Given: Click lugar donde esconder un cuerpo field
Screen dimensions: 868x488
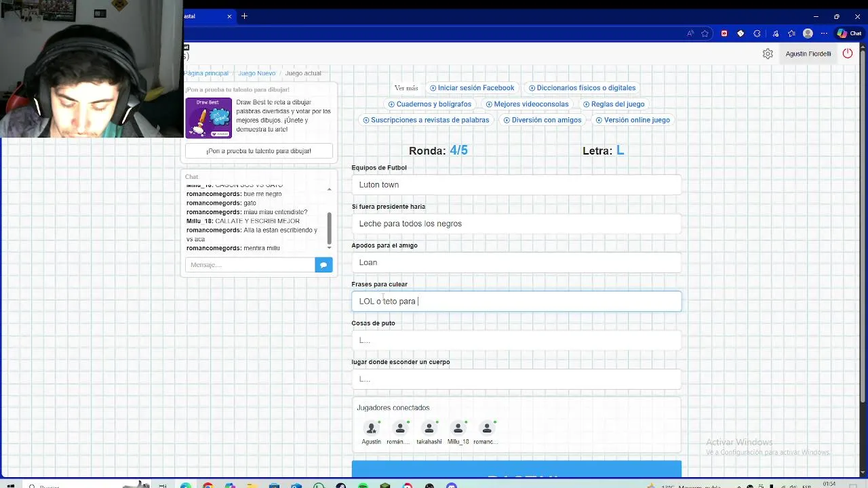Looking at the screenshot, I should 517,379.
